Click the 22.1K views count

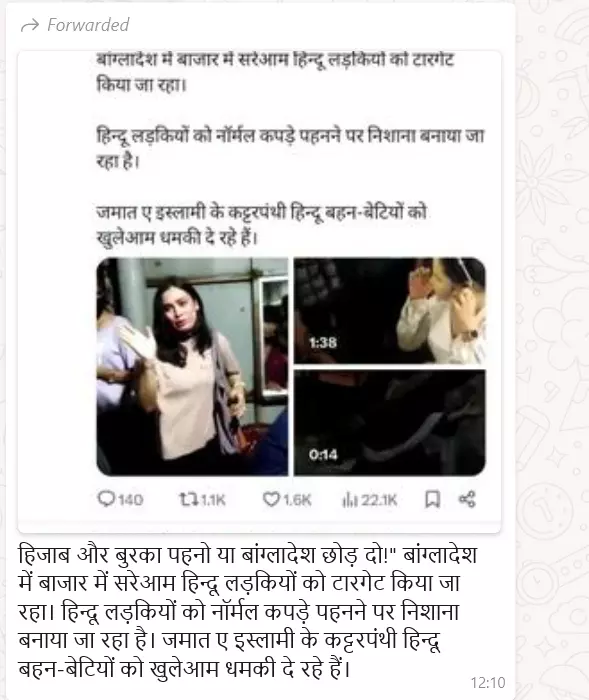coord(379,500)
